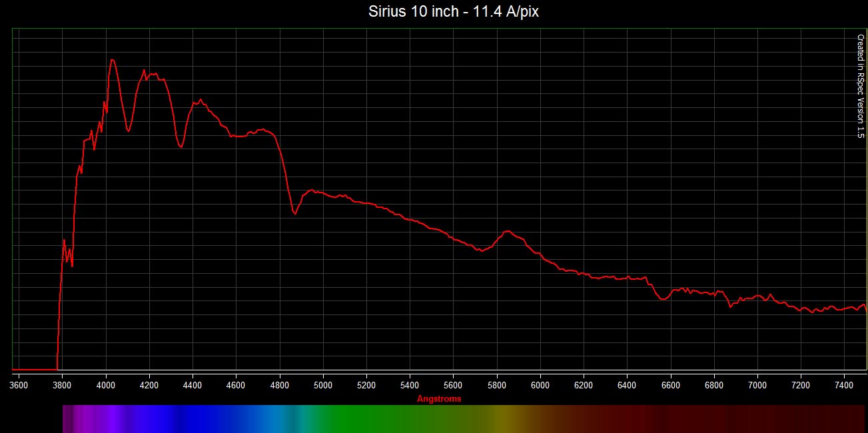The image size is (868, 433).
Task: Click the small bump peak near 5850 Angstroms
Action: click(x=508, y=231)
